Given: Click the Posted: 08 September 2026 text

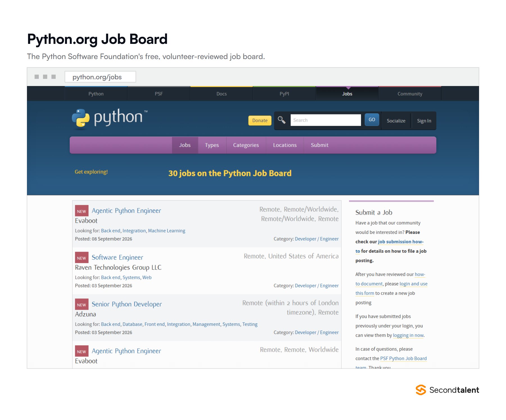Looking at the screenshot, I should tap(103, 239).
